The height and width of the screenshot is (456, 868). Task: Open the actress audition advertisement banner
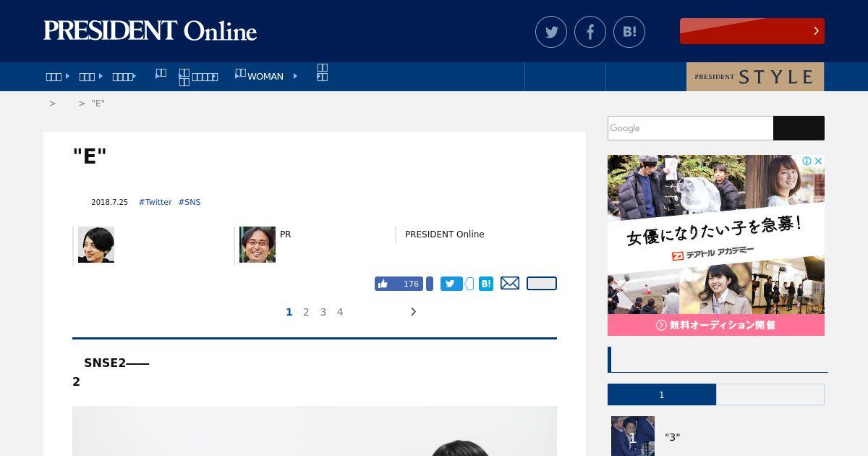point(716,245)
